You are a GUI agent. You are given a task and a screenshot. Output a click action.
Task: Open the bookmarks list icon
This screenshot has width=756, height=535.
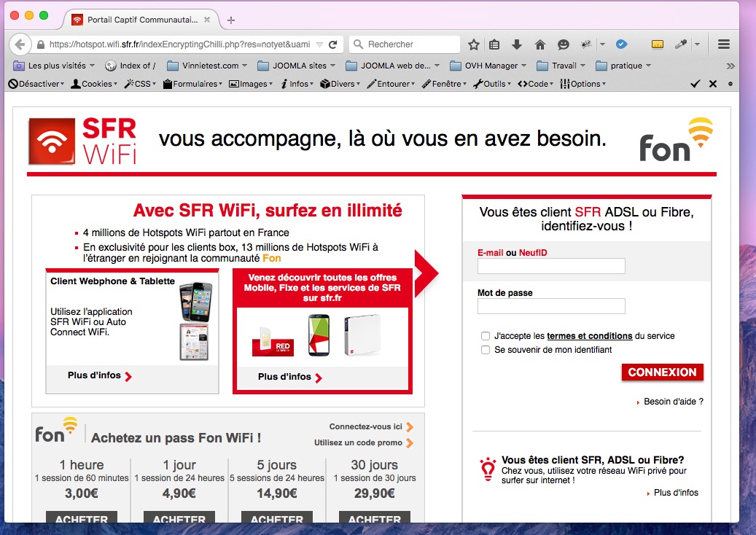pos(494,44)
